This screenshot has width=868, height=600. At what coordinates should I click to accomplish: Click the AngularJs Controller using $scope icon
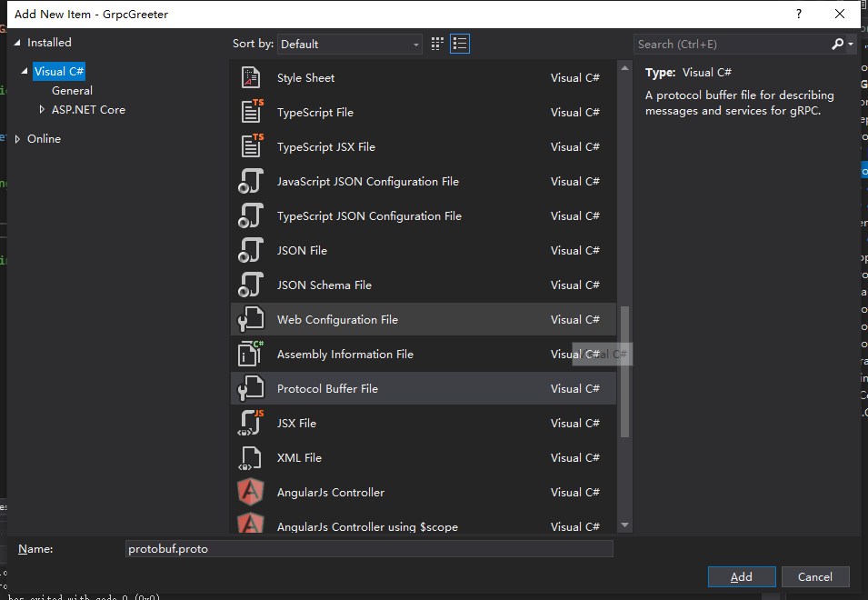tap(251, 523)
